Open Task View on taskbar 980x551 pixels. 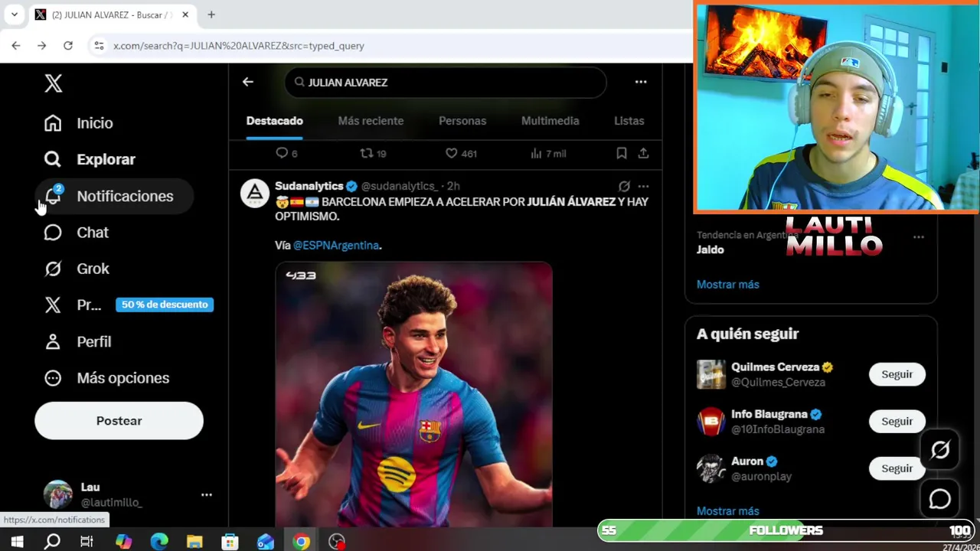pyautogui.click(x=87, y=542)
